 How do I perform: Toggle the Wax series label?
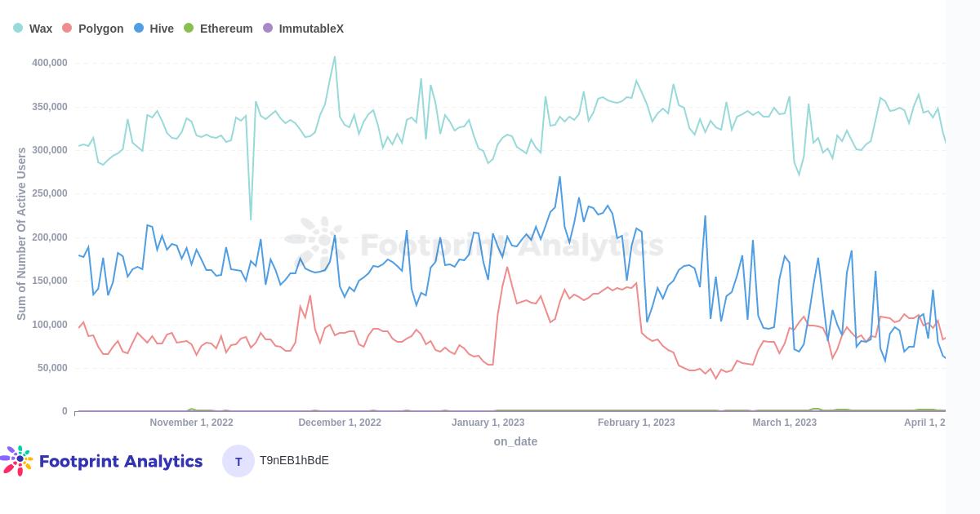click(41, 29)
